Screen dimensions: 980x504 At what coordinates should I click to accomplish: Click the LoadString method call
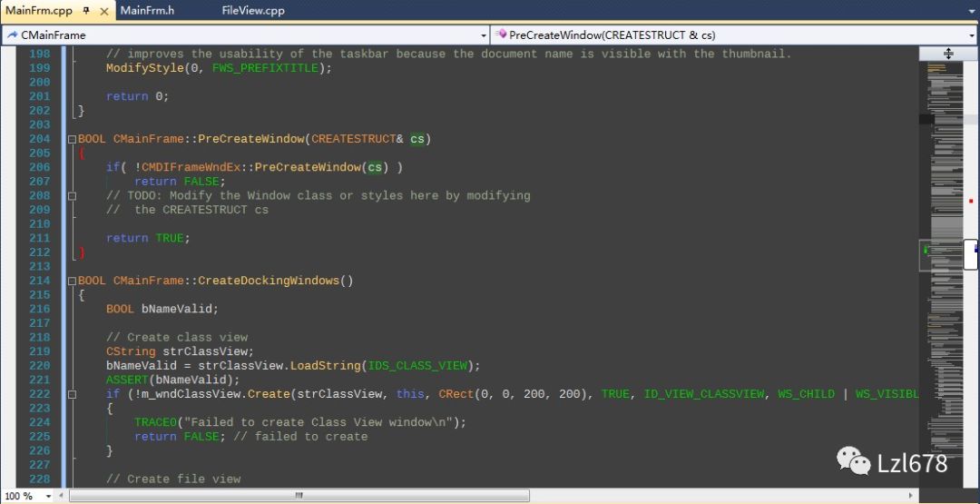point(325,366)
